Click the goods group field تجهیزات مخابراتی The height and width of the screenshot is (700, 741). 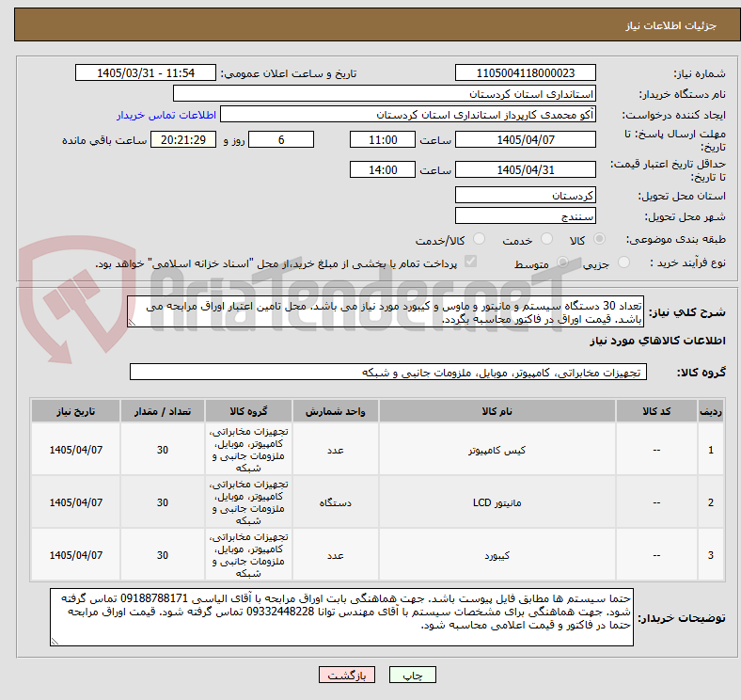pos(388,372)
